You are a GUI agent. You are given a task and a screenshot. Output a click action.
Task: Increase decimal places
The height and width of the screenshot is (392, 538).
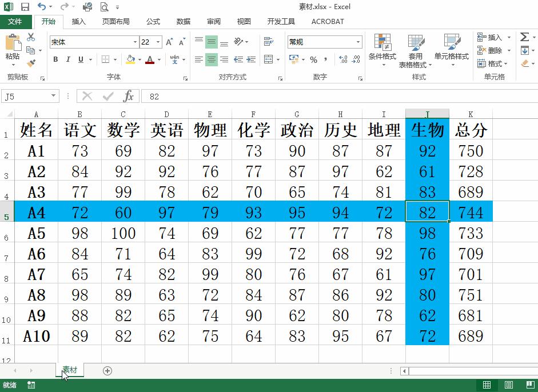[343, 59]
